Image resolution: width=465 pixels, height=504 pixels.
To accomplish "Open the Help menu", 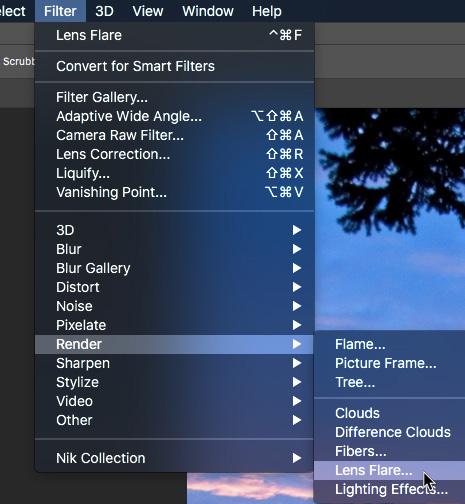I will coord(267,11).
